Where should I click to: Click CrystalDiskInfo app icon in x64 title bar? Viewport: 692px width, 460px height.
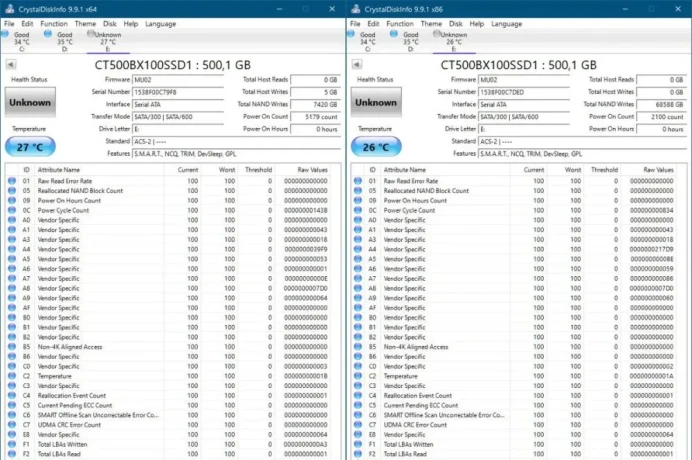[x=9, y=9]
